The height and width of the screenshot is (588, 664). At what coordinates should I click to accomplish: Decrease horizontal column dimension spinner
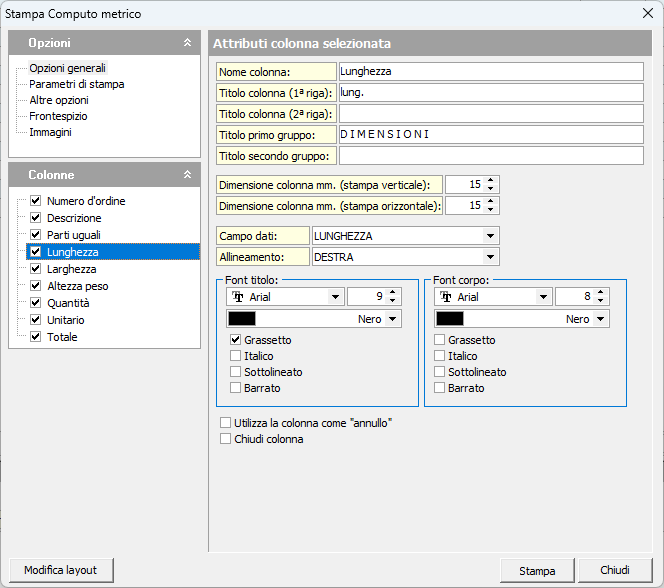click(x=491, y=209)
